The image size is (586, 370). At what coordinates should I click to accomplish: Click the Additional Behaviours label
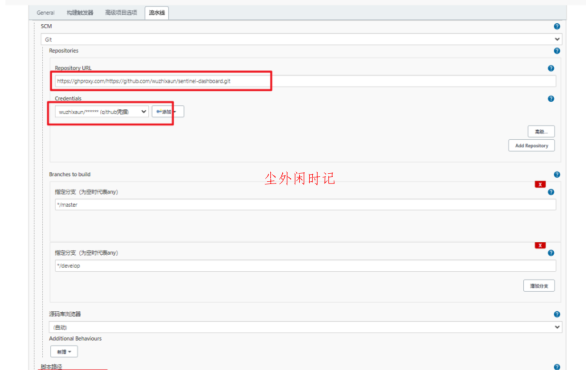(x=75, y=338)
